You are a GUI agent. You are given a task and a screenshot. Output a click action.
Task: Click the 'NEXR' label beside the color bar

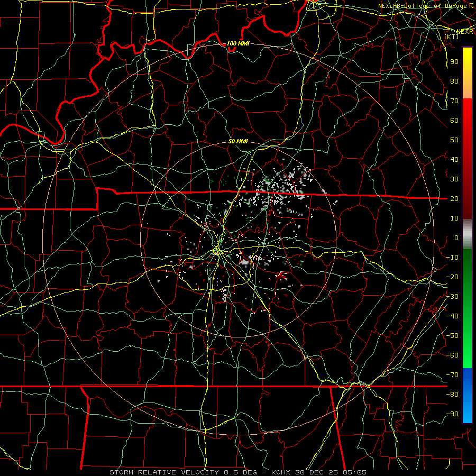click(465, 32)
